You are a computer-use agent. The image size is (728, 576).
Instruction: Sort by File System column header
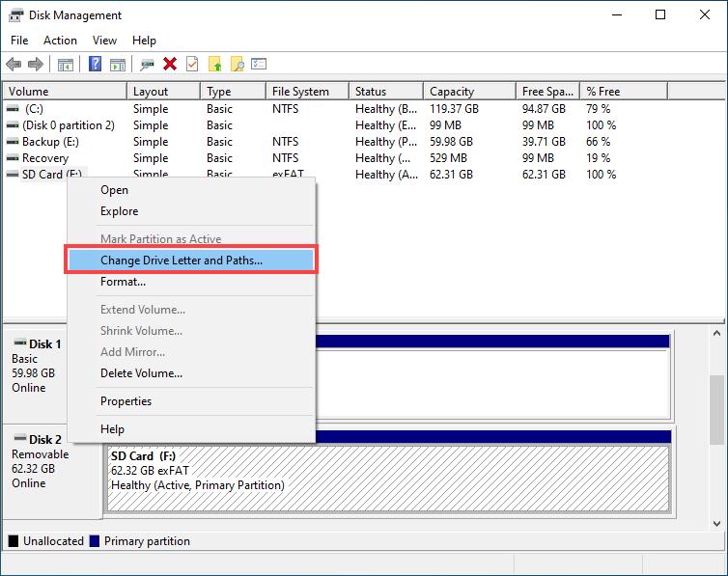pyautogui.click(x=300, y=92)
